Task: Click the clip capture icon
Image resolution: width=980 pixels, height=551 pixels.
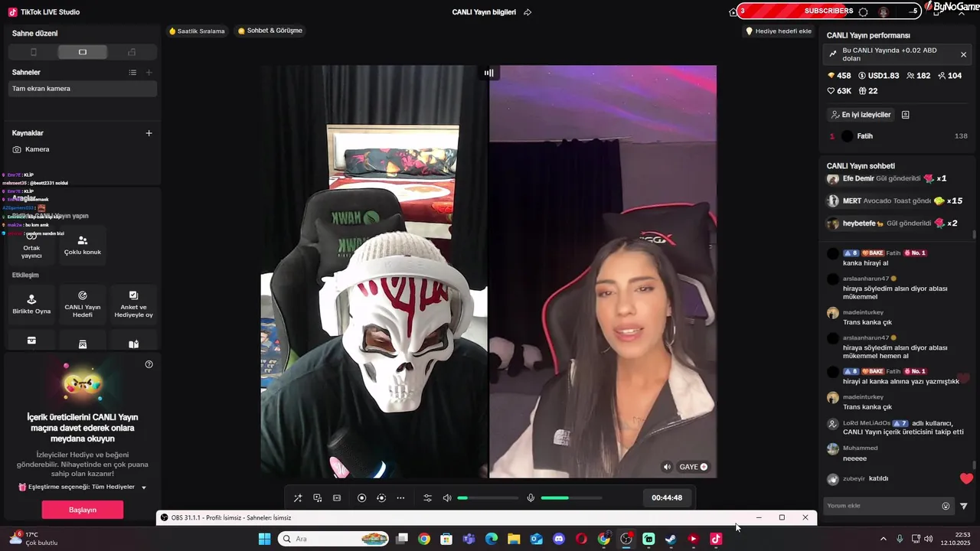Action: (x=337, y=498)
